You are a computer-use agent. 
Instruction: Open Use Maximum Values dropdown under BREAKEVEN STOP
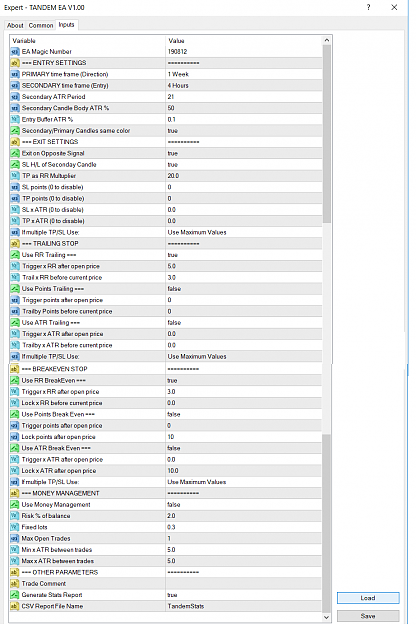point(243,482)
